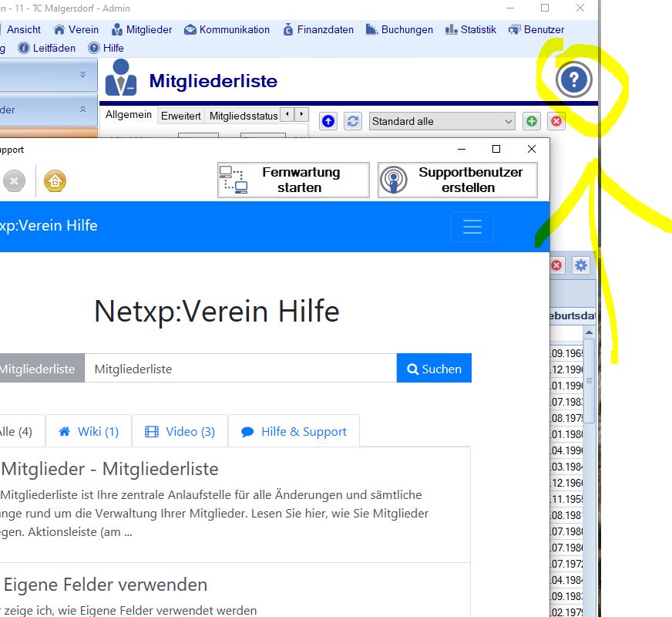Click the Supportbenutzer erstellen button

click(457, 180)
